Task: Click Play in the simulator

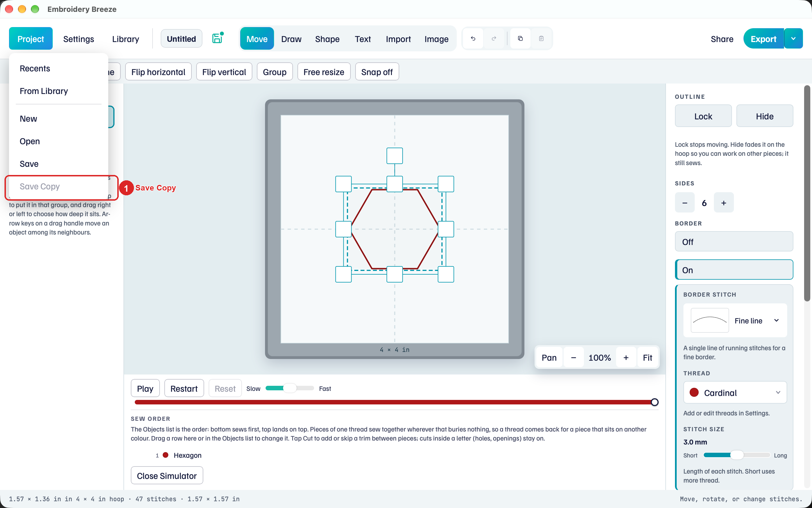Action: point(145,388)
